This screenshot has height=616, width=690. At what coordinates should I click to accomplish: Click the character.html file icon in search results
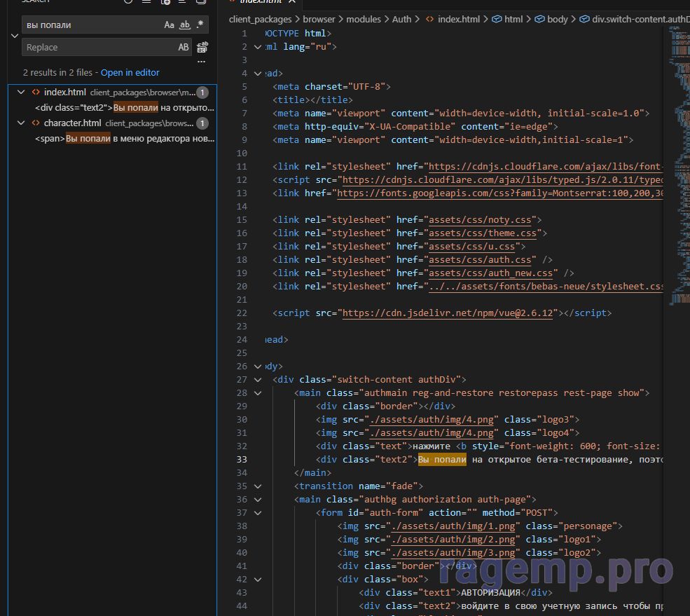tap(35, 123)
